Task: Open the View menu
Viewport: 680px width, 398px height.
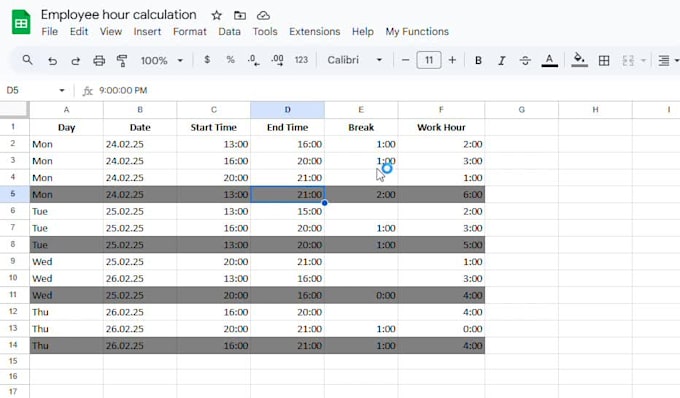Action: coord(111,32)
